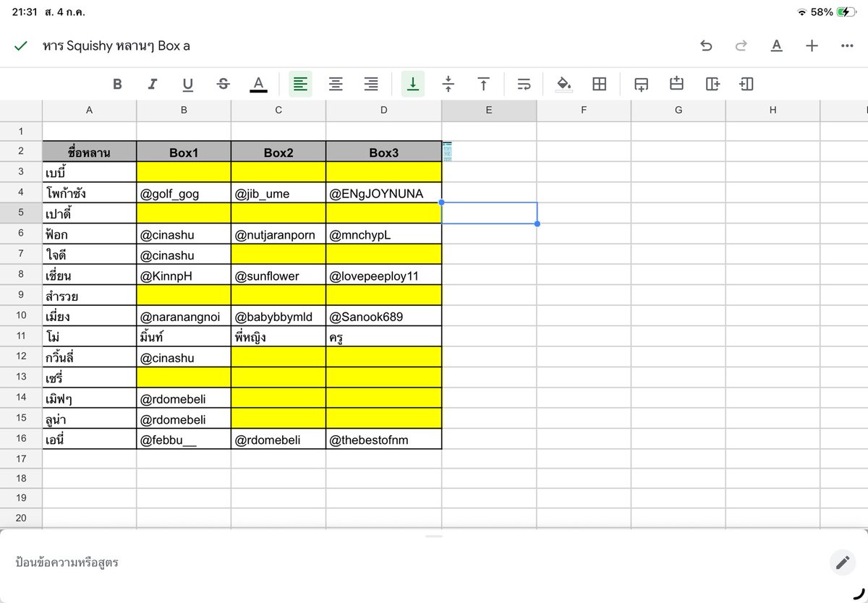Insert a row below
This screenshot has width=868, height=603.
[x=641, y=85]
